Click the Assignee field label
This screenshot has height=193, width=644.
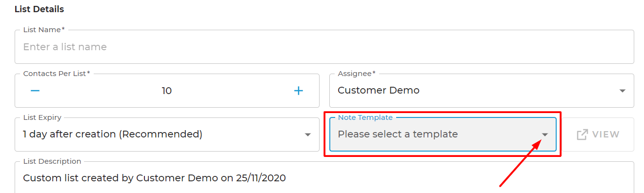[x=357, y=74]
